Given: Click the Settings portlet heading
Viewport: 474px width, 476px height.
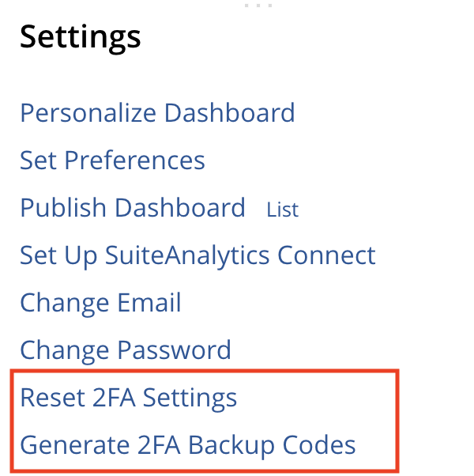Looking at the screenshot, I should 81,37.
